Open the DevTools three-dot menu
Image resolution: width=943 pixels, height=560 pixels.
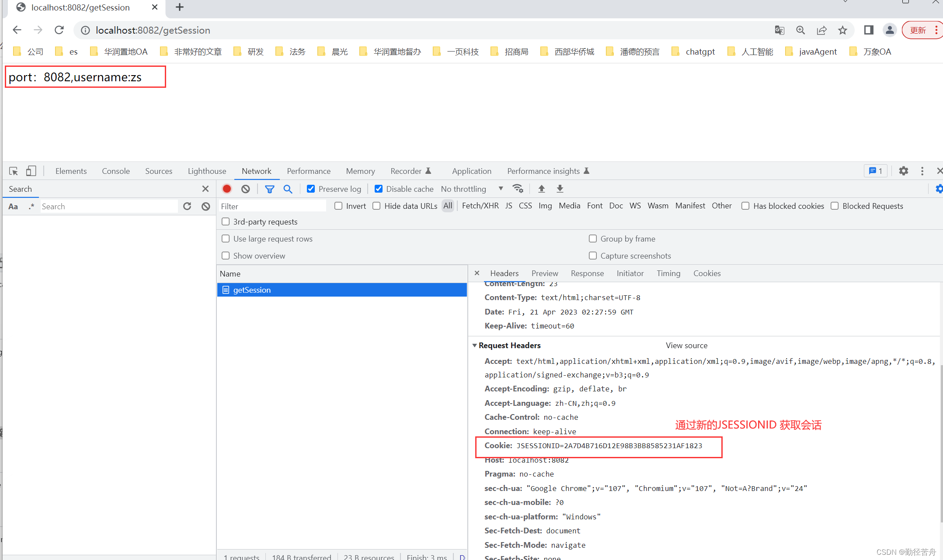(x=922, y=171)
